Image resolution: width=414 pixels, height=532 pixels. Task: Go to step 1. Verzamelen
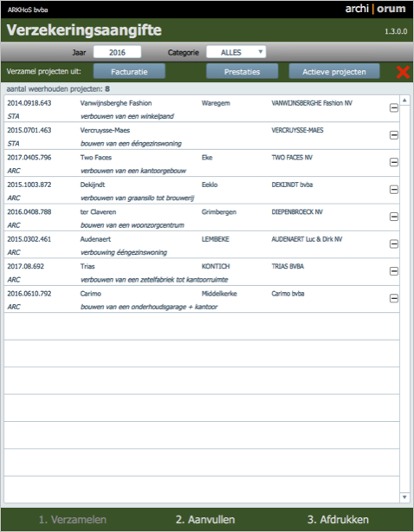73,520
